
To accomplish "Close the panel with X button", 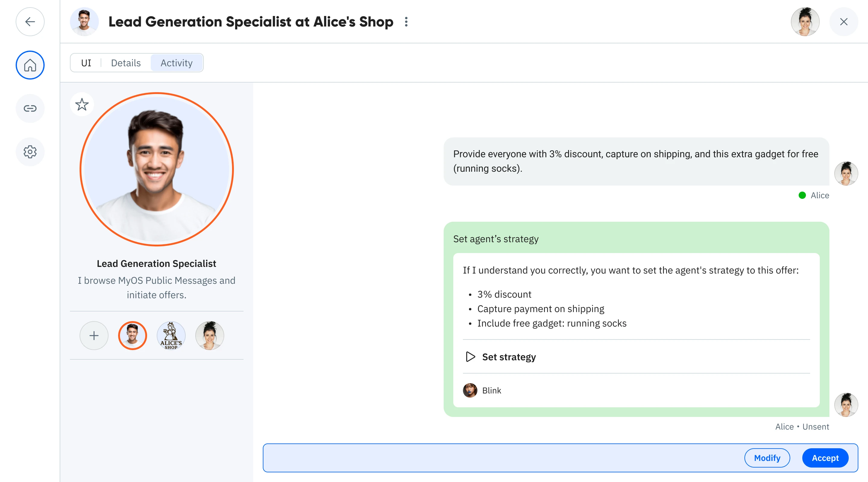I will tap(843, 22).
